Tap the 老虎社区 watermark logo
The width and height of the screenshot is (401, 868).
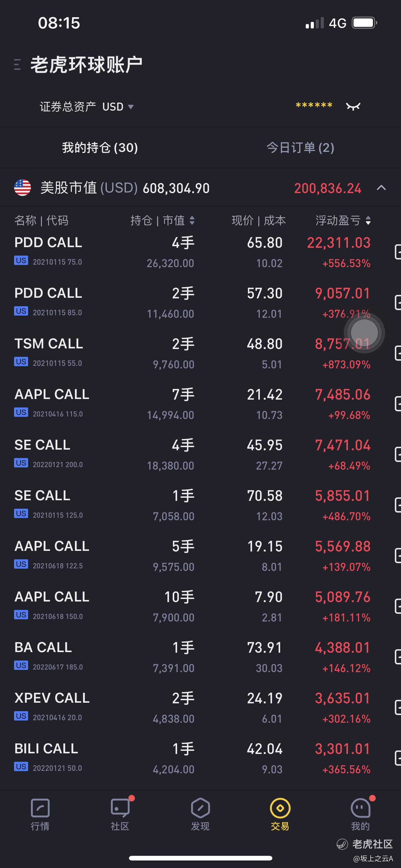(x=365, y=844)
